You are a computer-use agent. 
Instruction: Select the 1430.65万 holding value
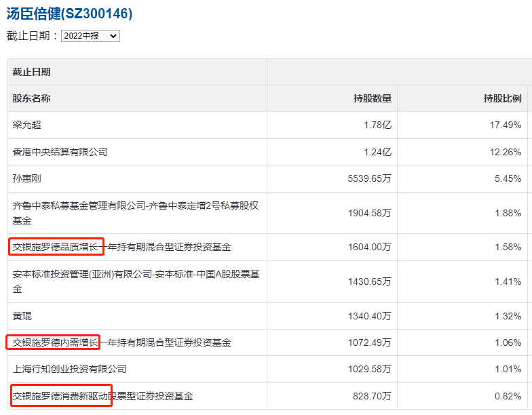click(369, 281)
